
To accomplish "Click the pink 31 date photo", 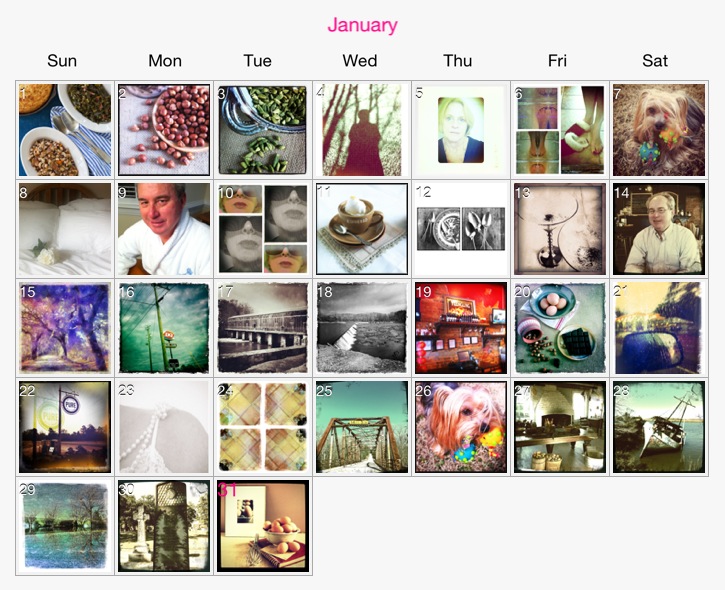I will pyautogui.click(x=263, y=526).
